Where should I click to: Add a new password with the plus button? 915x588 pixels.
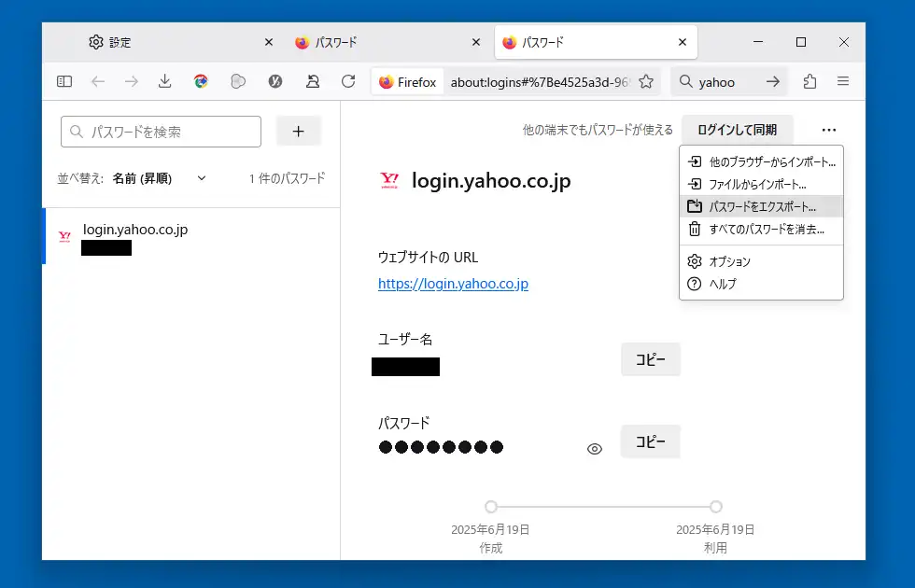click(298, 132)
